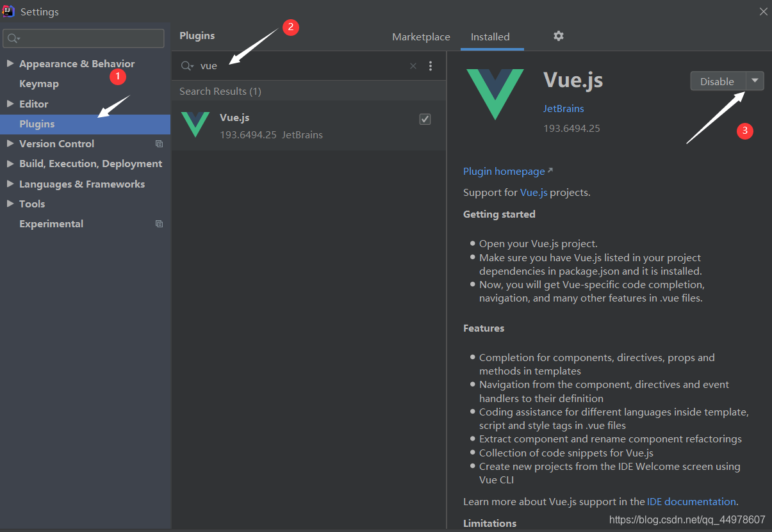
Task: Close the Settings dialog
Action: point(763,12)
